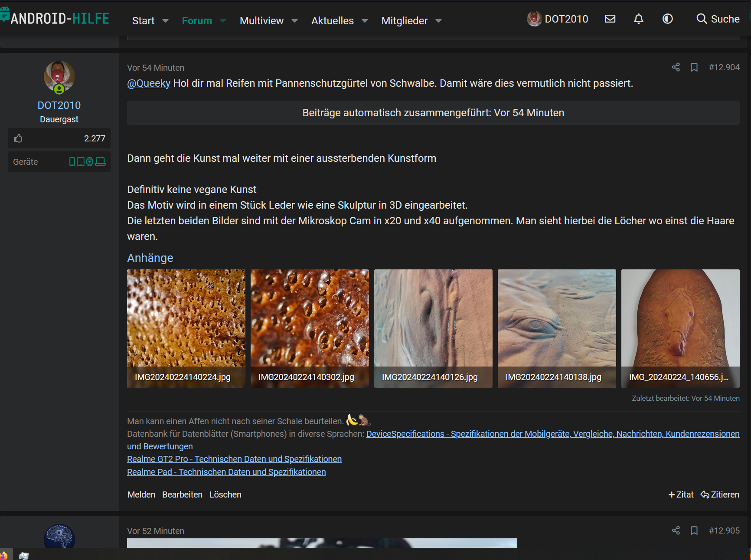Click the Bearbeiten link to edit post

pos(182,495)
